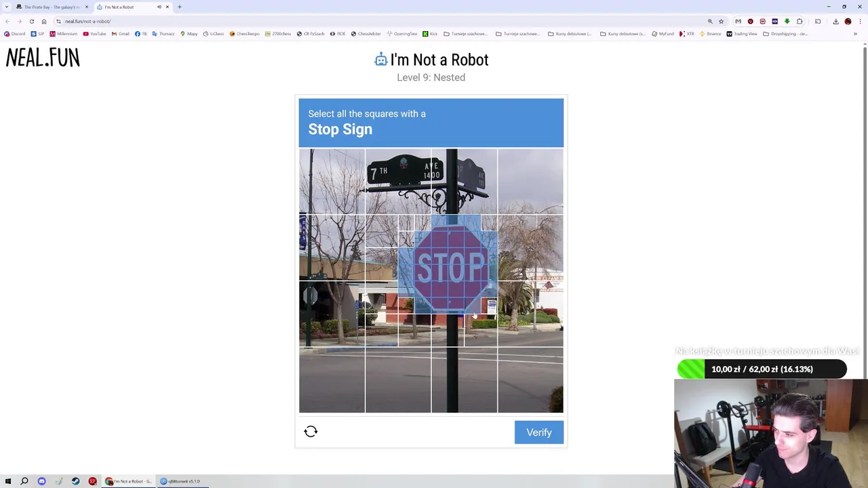
Task: Click the Chrome I'm Not a Robot taskbar item
Action: [x=128, y=481]
